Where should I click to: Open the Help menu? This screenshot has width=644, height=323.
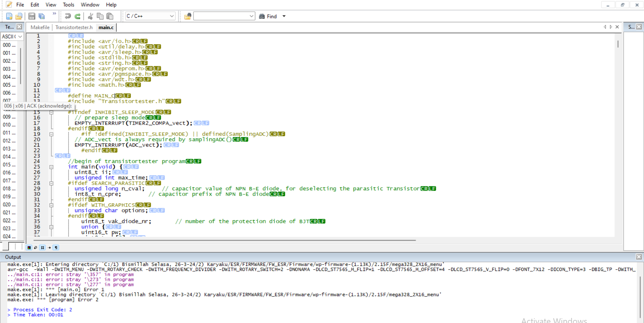(x=111, y=5)
